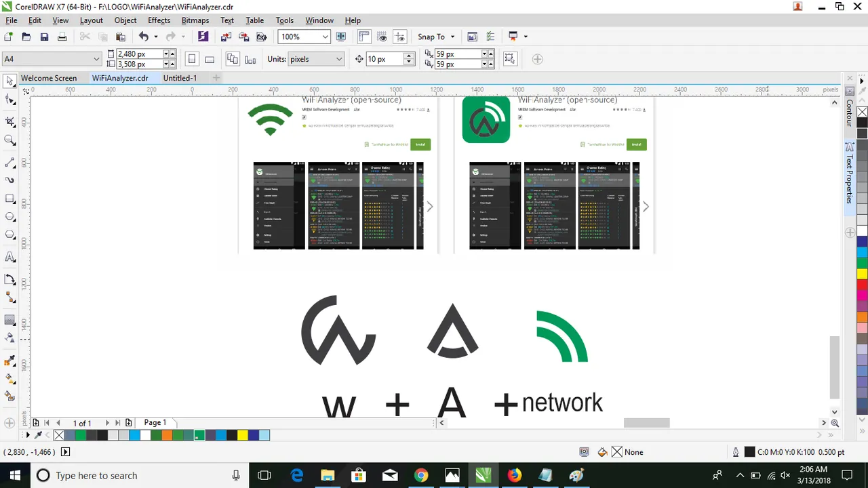Toggle apply layout to all pages
This screenshot has width=868, height=488.
(233, 59)
